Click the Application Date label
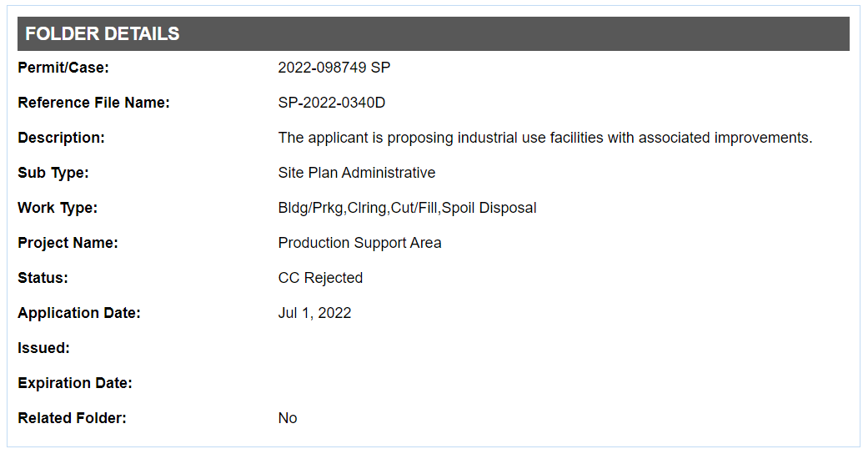Image resolution: width=868 pixels, height=459 pixels. coord(78,313)
